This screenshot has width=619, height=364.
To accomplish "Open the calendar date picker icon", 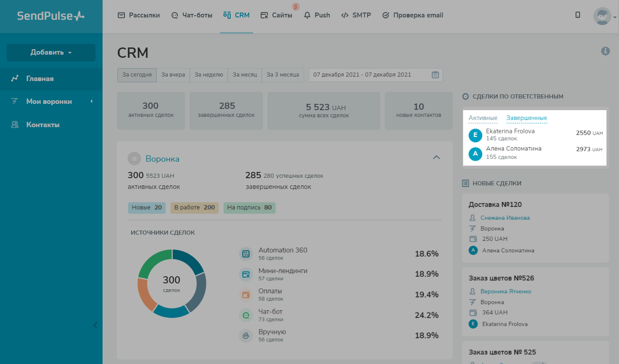I will click(x=435, y=75).
